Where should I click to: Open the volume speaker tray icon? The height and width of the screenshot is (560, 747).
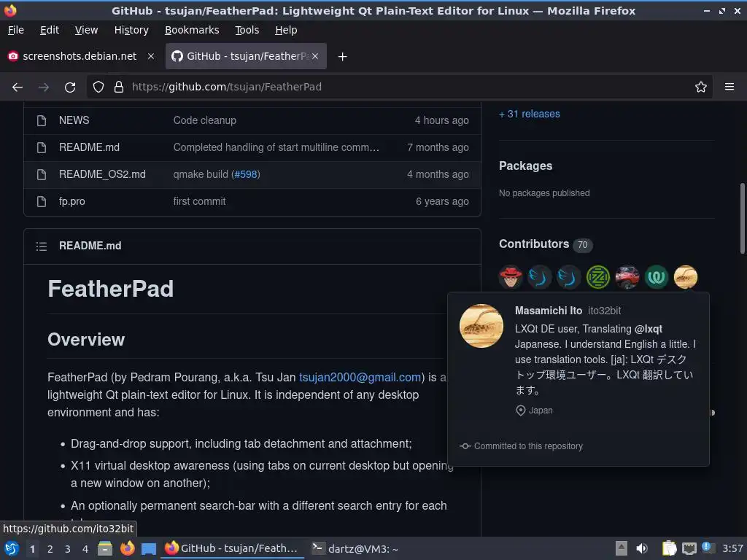642,548
